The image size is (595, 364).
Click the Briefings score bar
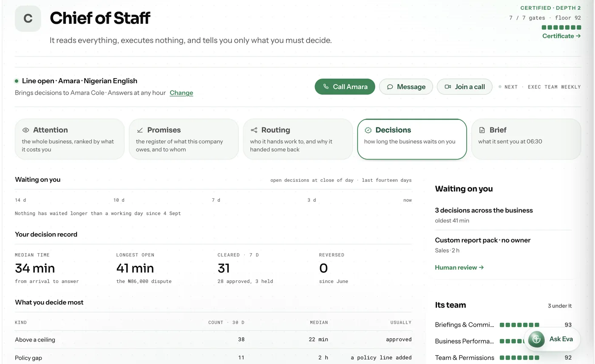519,325
